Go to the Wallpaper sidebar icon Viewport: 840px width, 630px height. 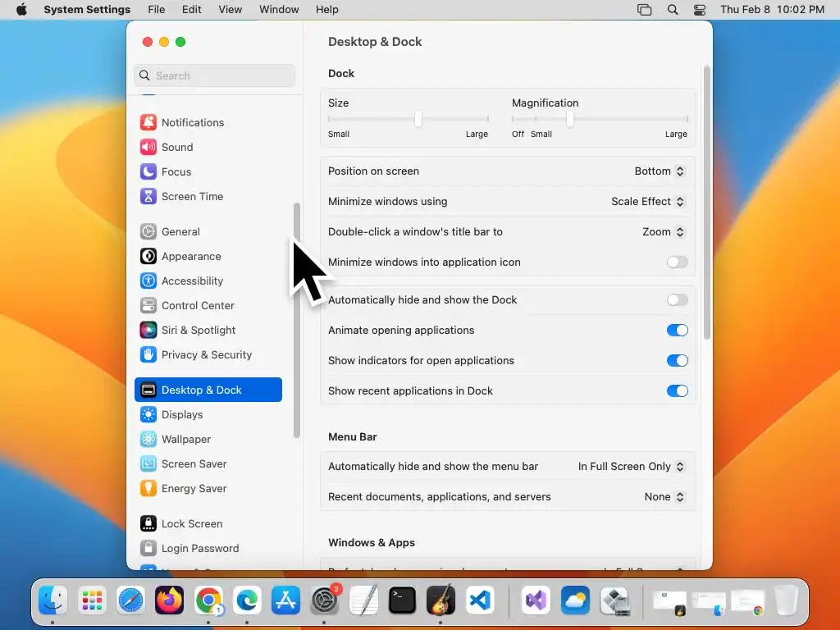click(148, 440)
